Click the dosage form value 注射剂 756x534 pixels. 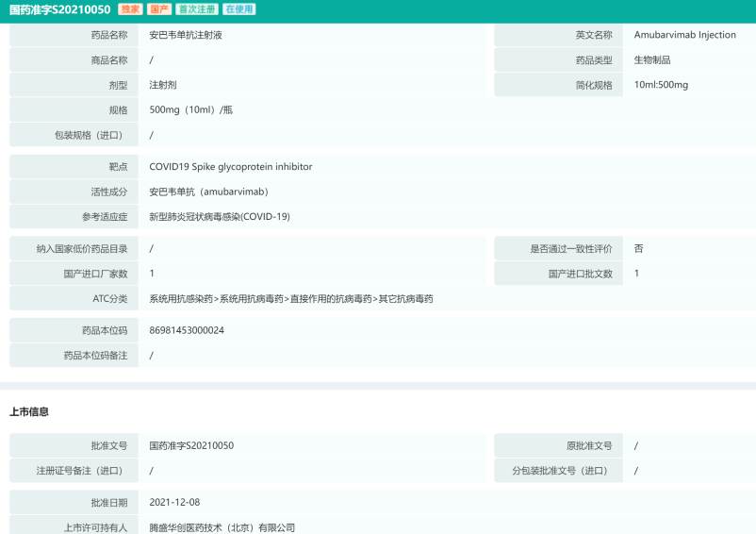click(x=163, y=85)
